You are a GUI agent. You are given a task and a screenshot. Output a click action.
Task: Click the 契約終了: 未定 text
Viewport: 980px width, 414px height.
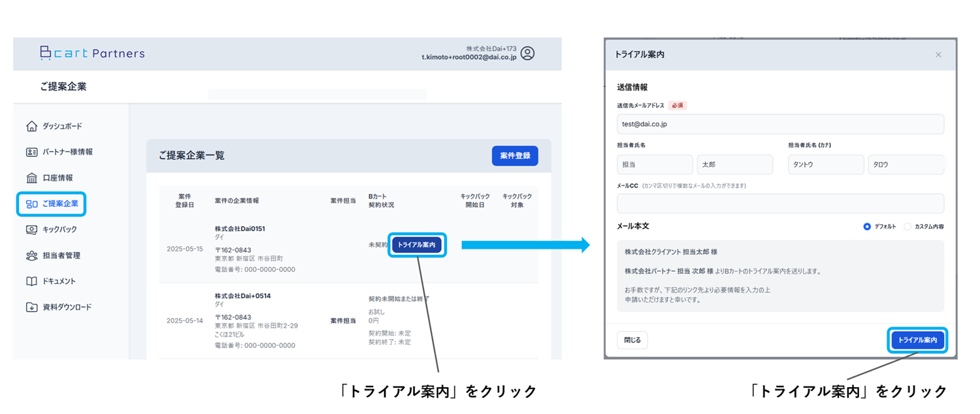point(390,342)
